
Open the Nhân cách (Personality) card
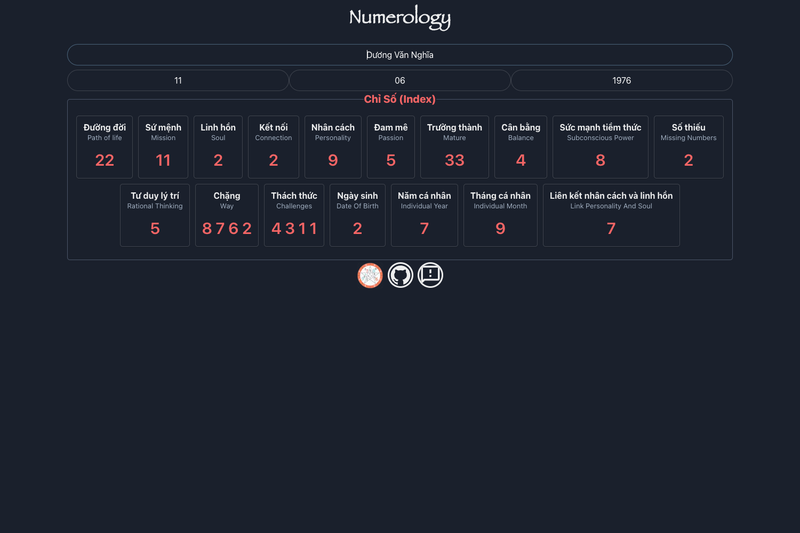[333, 147]
